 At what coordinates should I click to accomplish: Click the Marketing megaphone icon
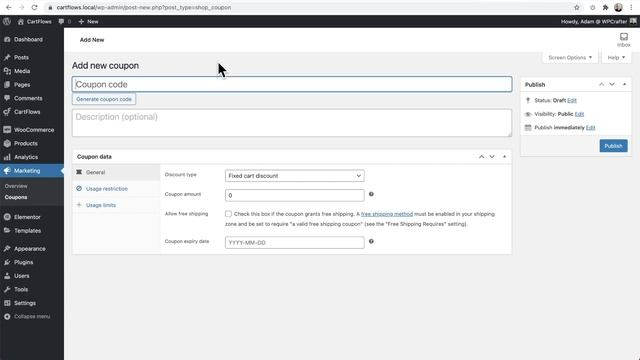tap(7, 171)
